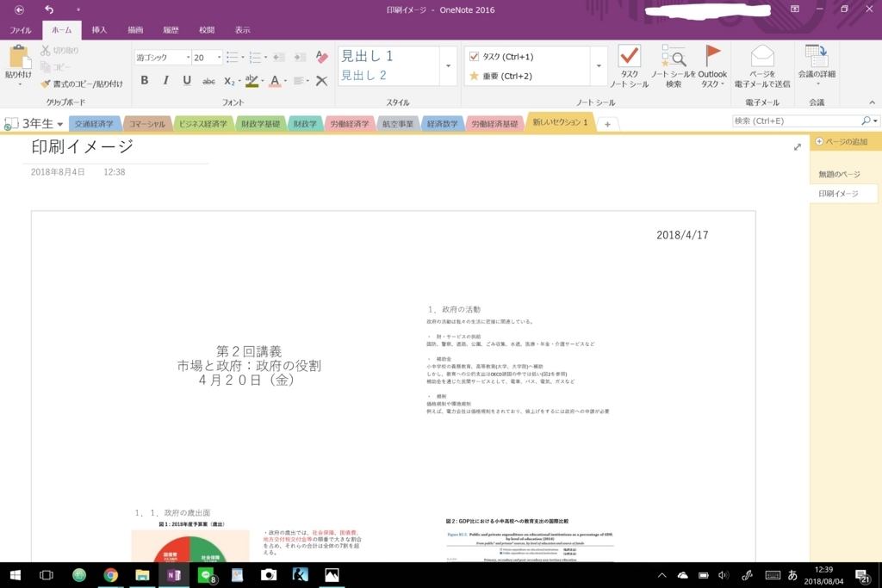882x588 pixels.
Task: Pick a font color from the A swatch
Action: click(x=275, y=79)
